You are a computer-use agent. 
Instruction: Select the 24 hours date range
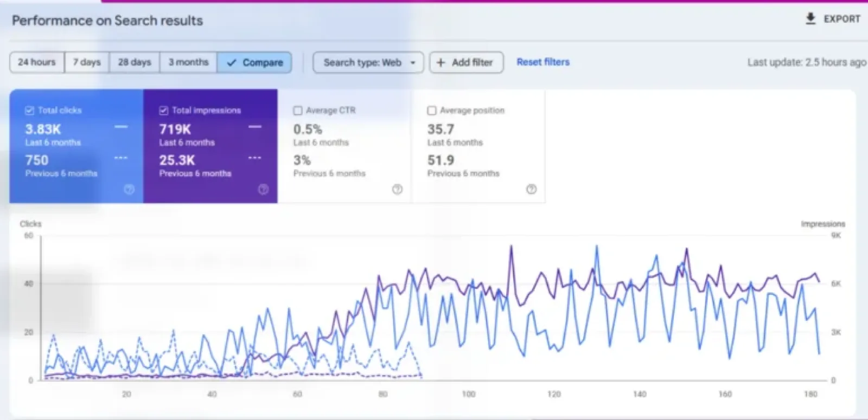coord(37,62)
